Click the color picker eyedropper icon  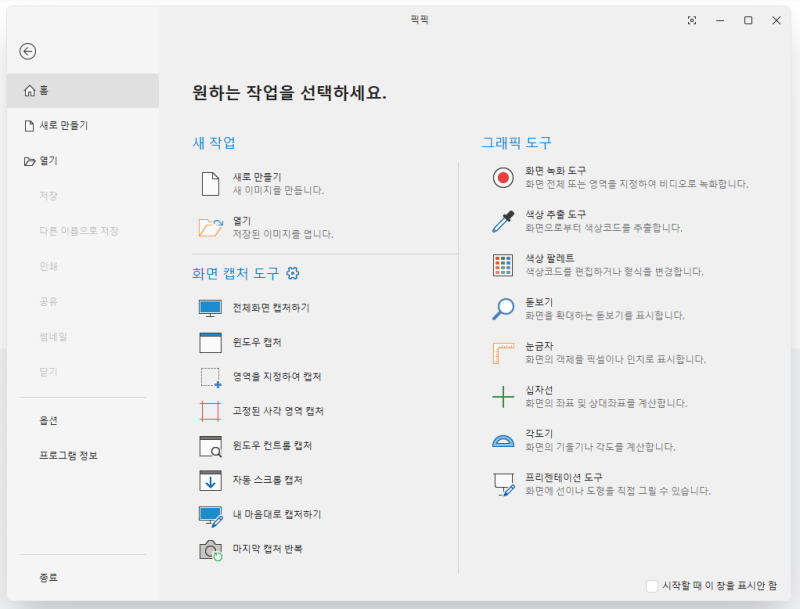click(x=503, y=221)
